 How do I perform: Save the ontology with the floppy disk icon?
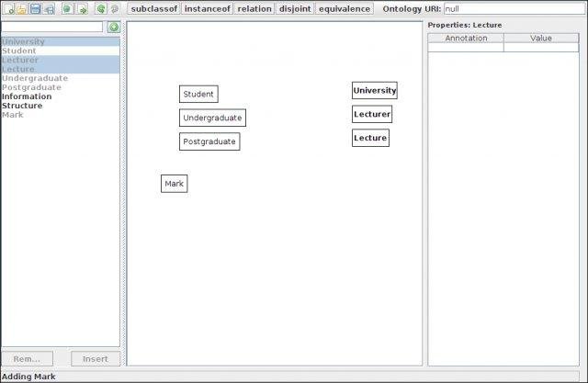(x=35, y=8)
